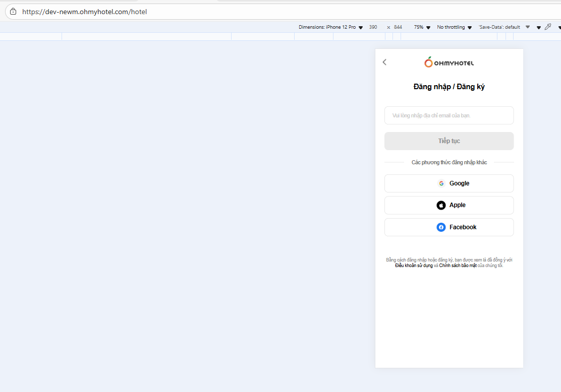Sign in with Facebook button
The height and width of the screenshot is (392, 561).
tap(449, 227)
